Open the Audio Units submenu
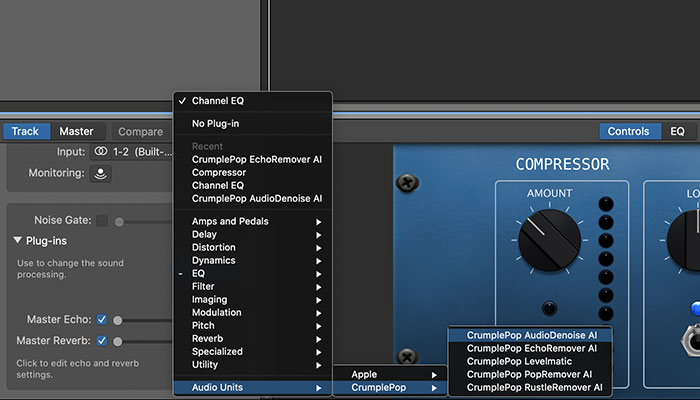700x400 pixels. [253, 388]
